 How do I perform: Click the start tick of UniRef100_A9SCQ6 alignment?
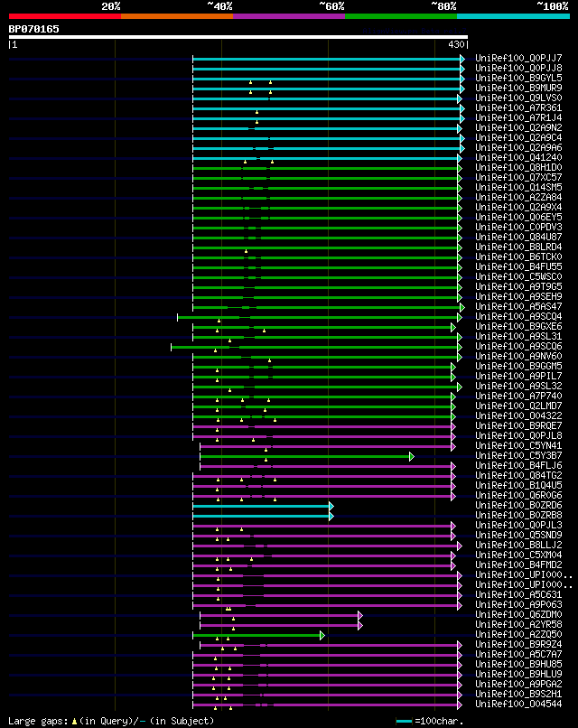tap(172, 347)
